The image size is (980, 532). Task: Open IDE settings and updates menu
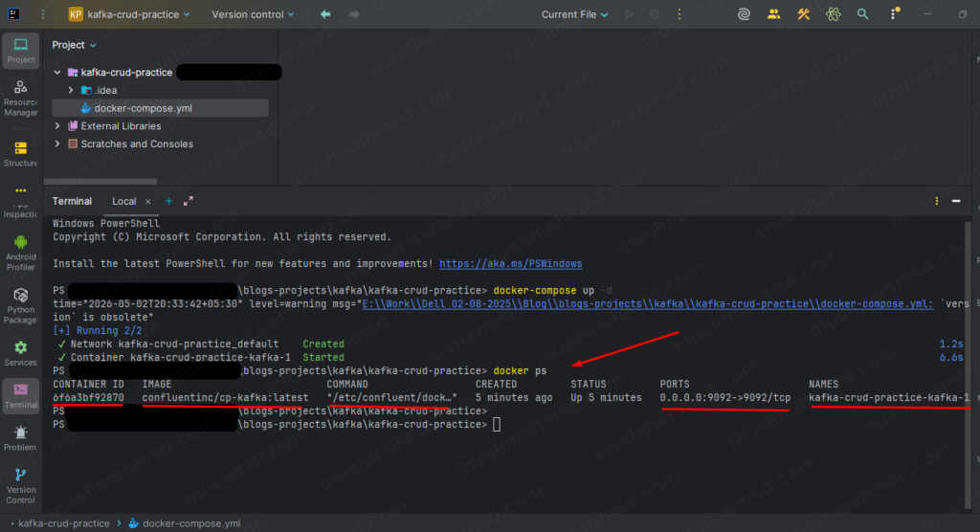895,13
